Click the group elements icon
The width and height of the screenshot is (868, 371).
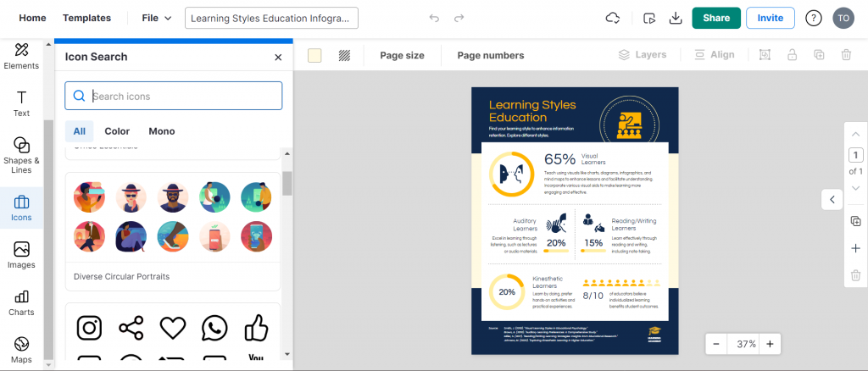(x=765, y=55)
